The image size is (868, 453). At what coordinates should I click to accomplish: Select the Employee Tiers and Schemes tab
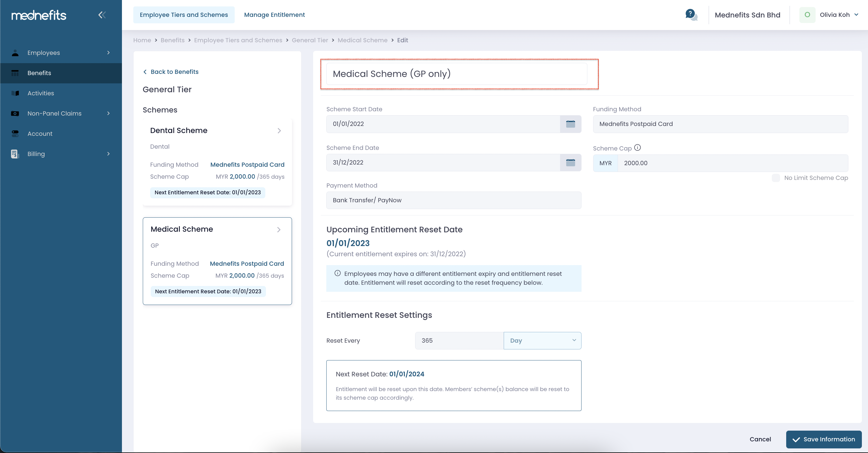184,14
